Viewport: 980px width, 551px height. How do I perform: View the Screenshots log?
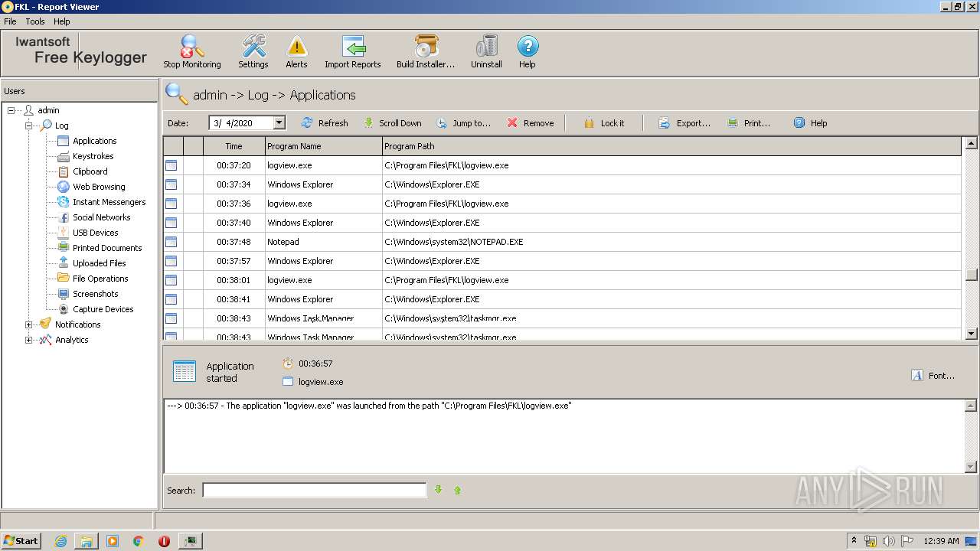[95, 294]
